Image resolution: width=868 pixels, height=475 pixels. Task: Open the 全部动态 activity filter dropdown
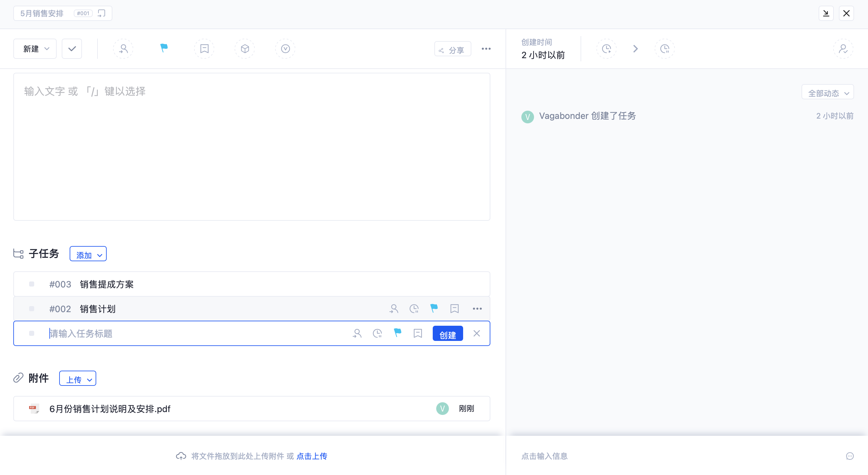(x=827, y=93)
